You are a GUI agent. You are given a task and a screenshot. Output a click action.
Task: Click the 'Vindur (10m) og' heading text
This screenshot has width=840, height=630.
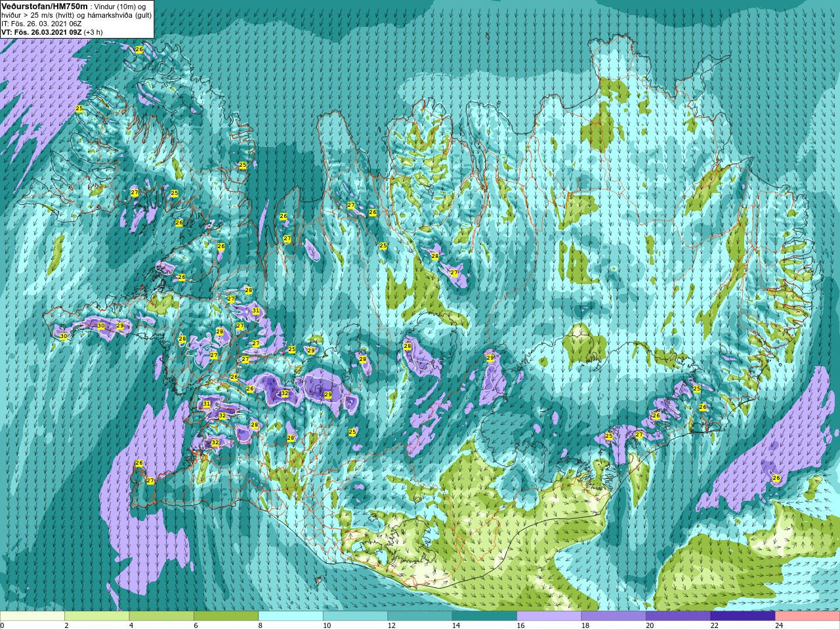point(119,7)
